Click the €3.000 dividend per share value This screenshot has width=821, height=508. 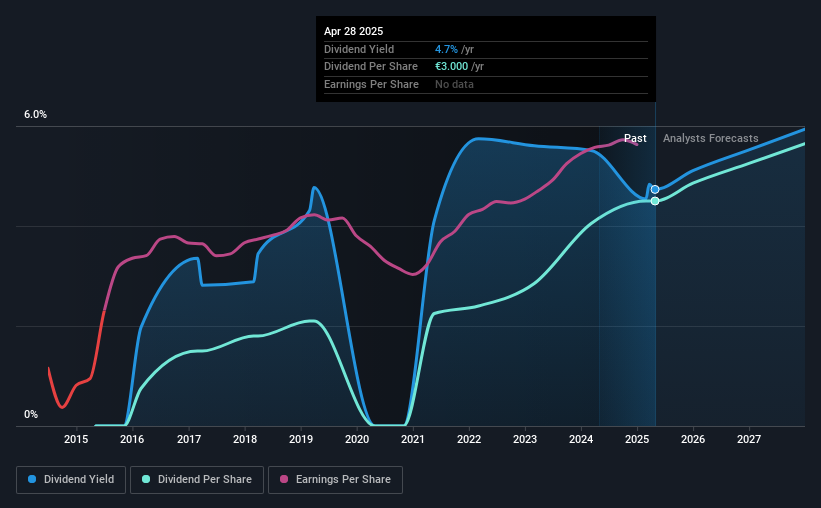[451, 67]
